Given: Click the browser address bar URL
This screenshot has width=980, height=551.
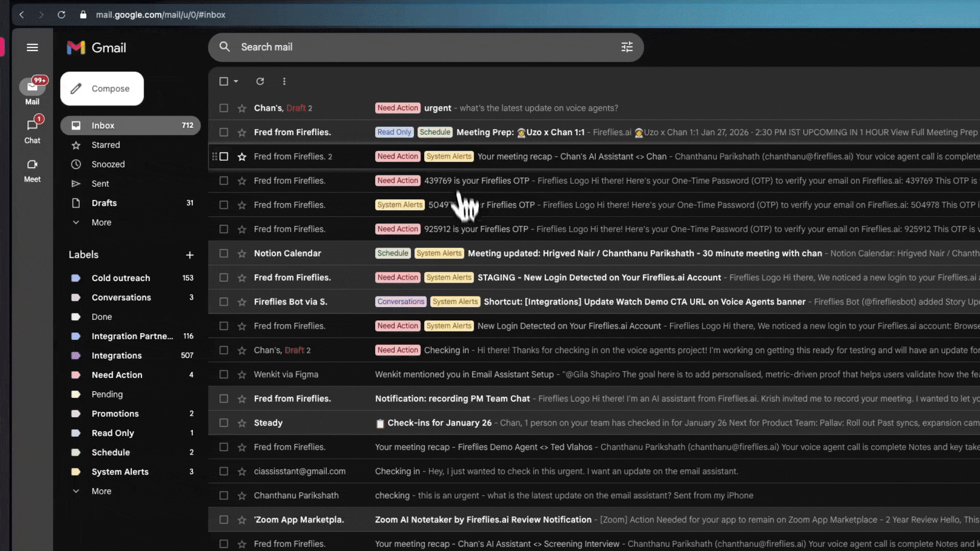Looking at the screenshot, I should tap(160, 15).
